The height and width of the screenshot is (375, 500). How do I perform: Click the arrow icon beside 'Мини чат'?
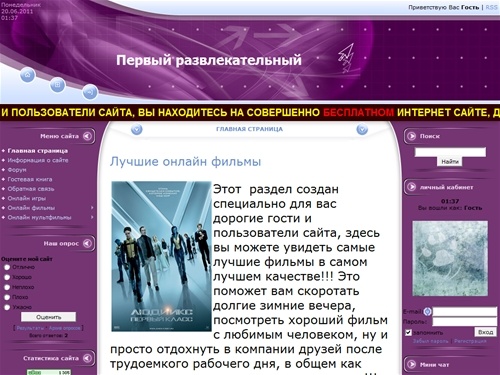tap(412, 364)
